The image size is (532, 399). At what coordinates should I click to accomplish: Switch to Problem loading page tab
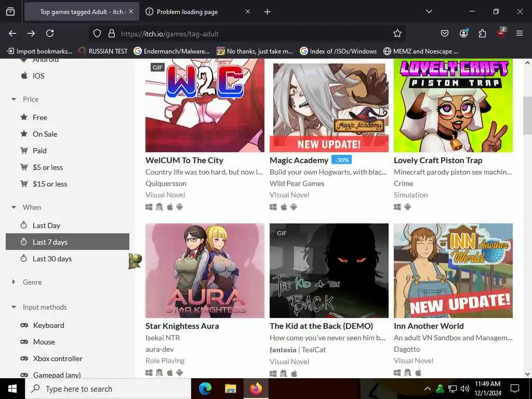click(187, 12)
